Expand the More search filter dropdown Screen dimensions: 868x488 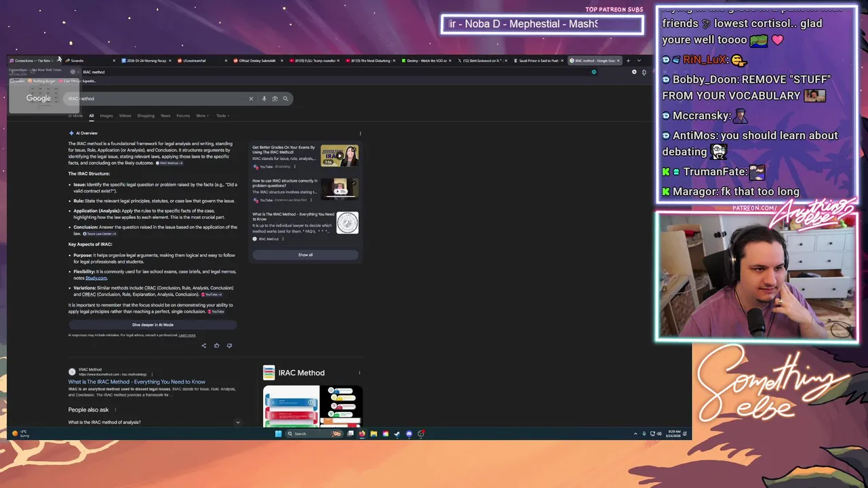[201, 116]
